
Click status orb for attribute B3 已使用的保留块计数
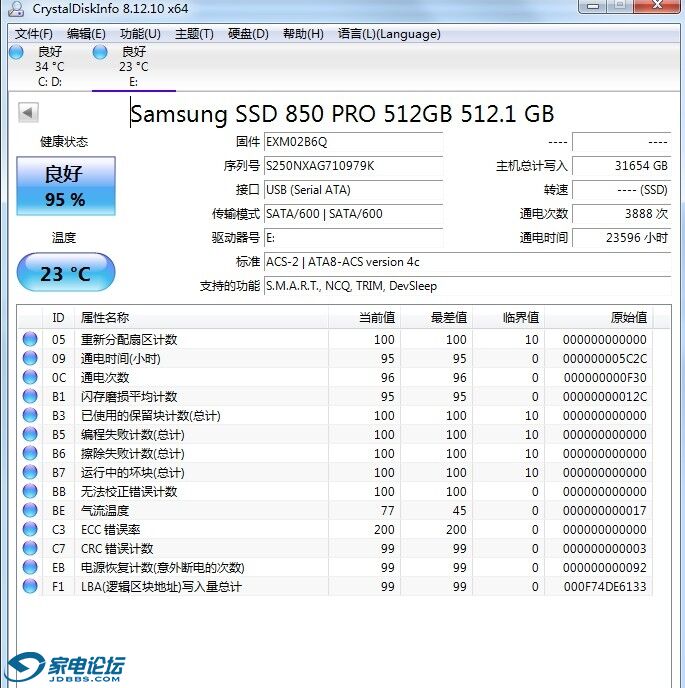click(x=30, y=415)
